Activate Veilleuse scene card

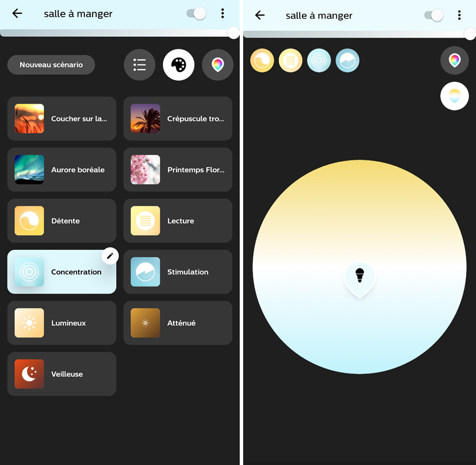(62, 374)
